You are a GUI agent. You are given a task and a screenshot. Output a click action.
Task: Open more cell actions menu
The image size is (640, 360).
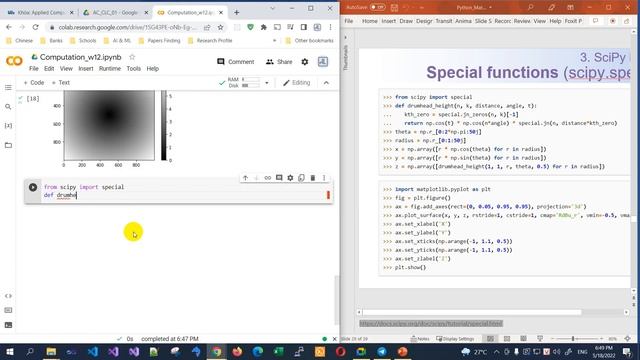click(x=324, y=178)
